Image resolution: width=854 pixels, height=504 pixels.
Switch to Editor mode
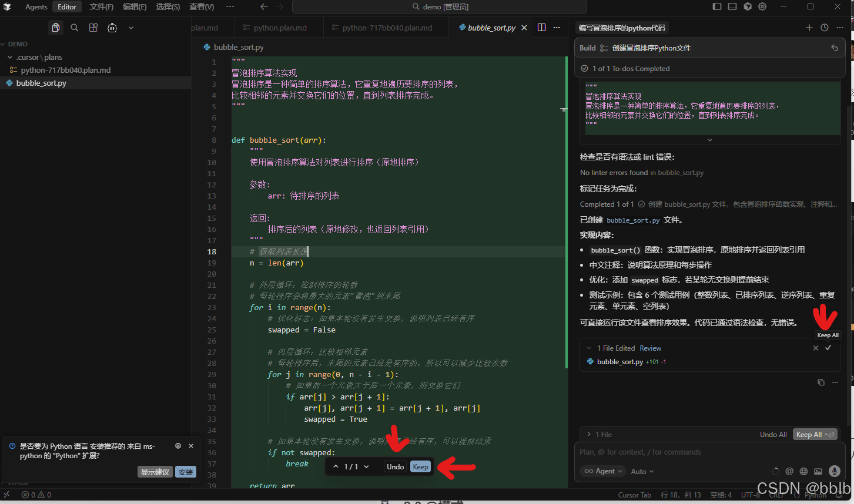point(67,6)
